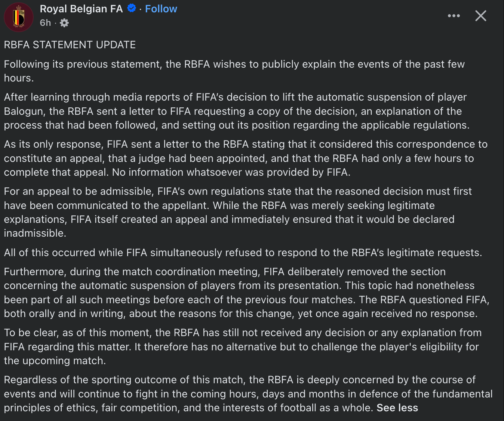Click paragraph starting "After learning through media"

pyautogui.click(x=237, y=111)
